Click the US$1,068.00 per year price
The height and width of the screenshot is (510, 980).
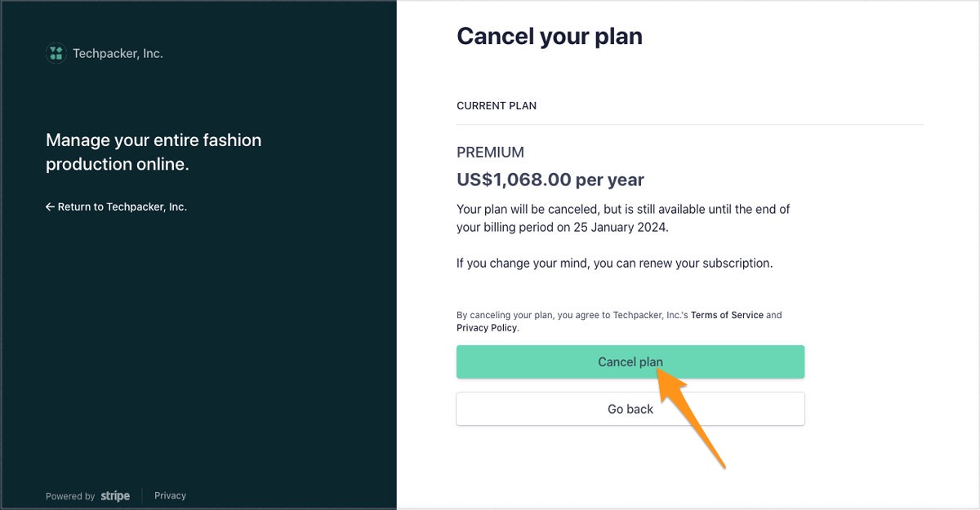coord(550,180)
